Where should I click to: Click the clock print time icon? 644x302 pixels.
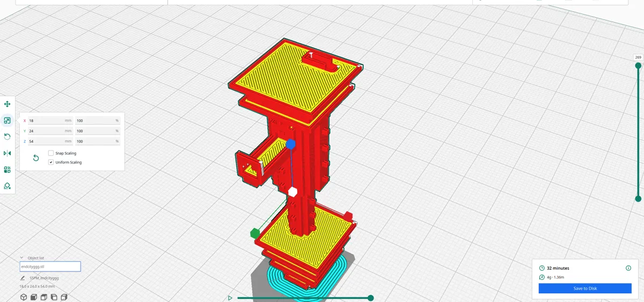[542, 268]
